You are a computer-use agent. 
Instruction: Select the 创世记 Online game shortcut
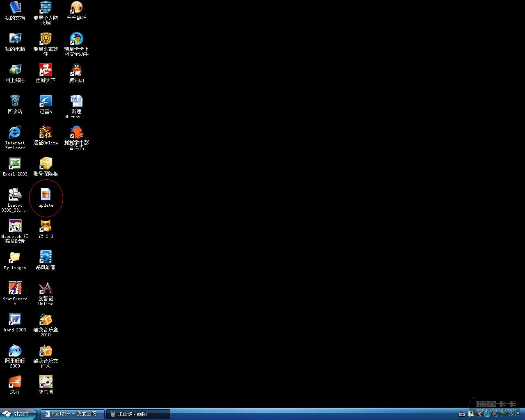coord(46,294)
